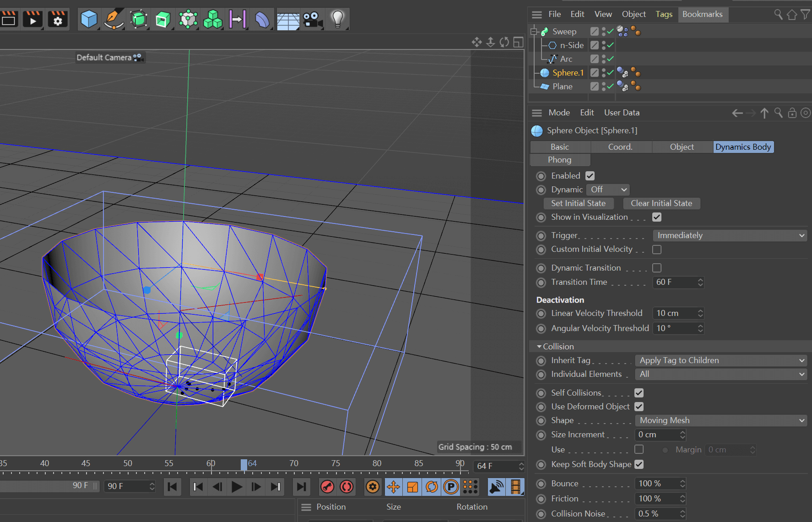The height and width of the screenshot is (522, 812).
Task: Toggle Show in Visualization checkbox
Action: click(657, 217)
